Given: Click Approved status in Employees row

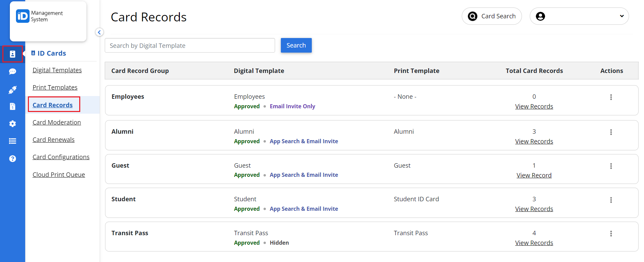Looking at the screenshot, I should click(247, 107).
